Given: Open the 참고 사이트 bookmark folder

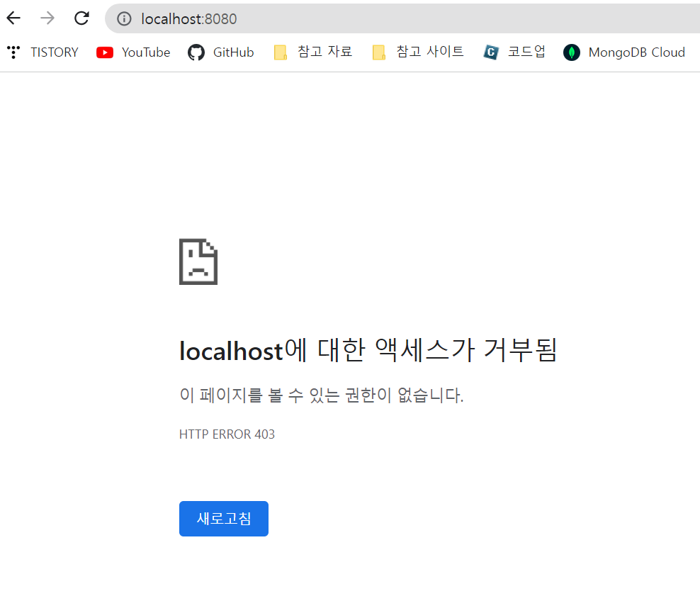Looking at the screenshot, I should [418, 52].
